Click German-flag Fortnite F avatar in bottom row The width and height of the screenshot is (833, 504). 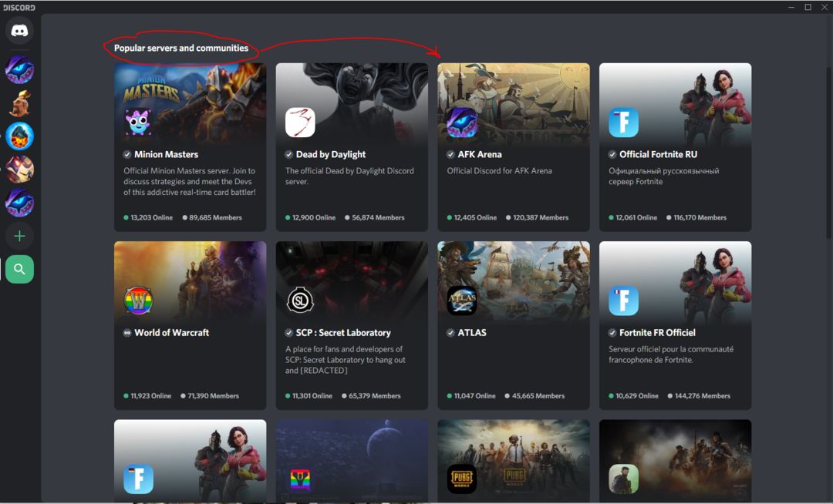click(138, 479)
